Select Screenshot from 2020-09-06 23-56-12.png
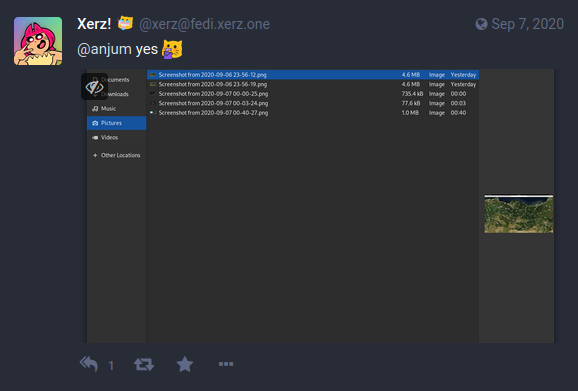Screen dimensions: 578x391 (313, 74)
